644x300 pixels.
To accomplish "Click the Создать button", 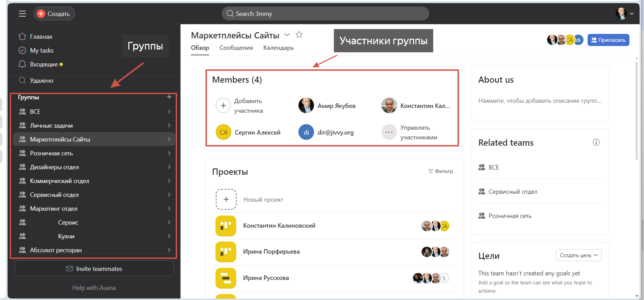I will 54,13.
